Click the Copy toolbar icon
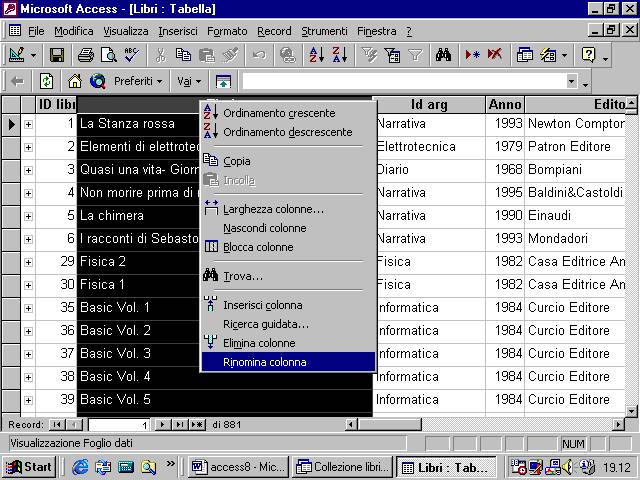This screenshot has width=640, height=480. pyautogui.click(x=183, y=55)
